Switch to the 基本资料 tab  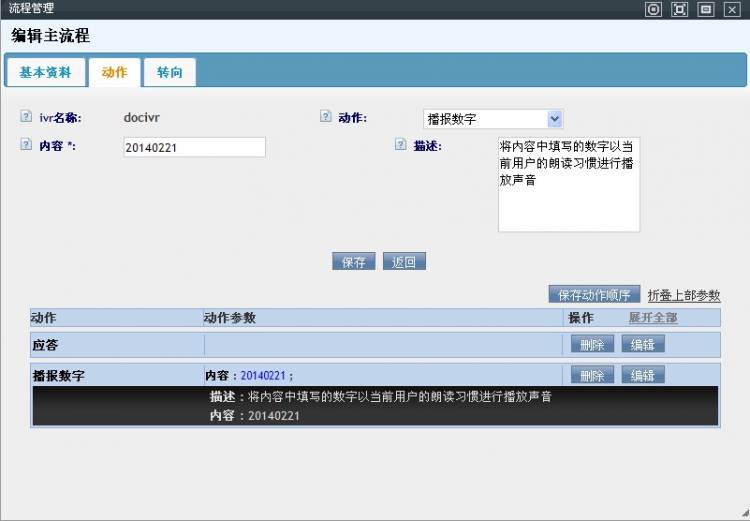[x=45, y=73]
